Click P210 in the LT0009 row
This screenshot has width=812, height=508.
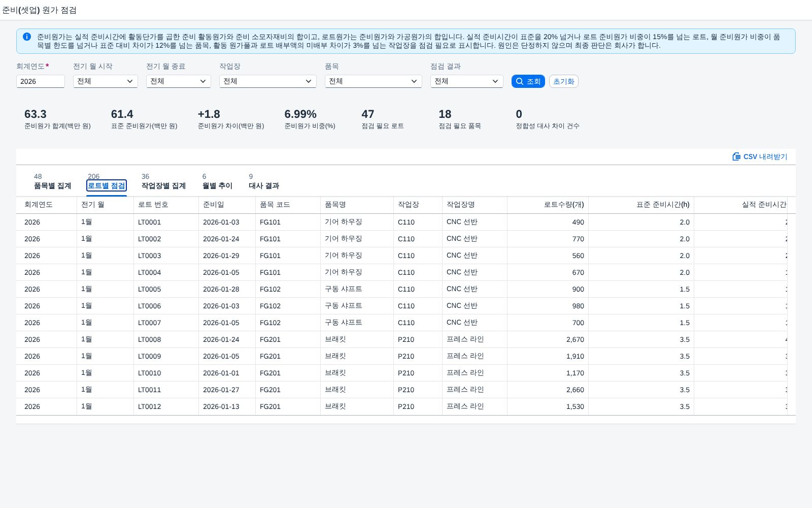pos(418,356)
